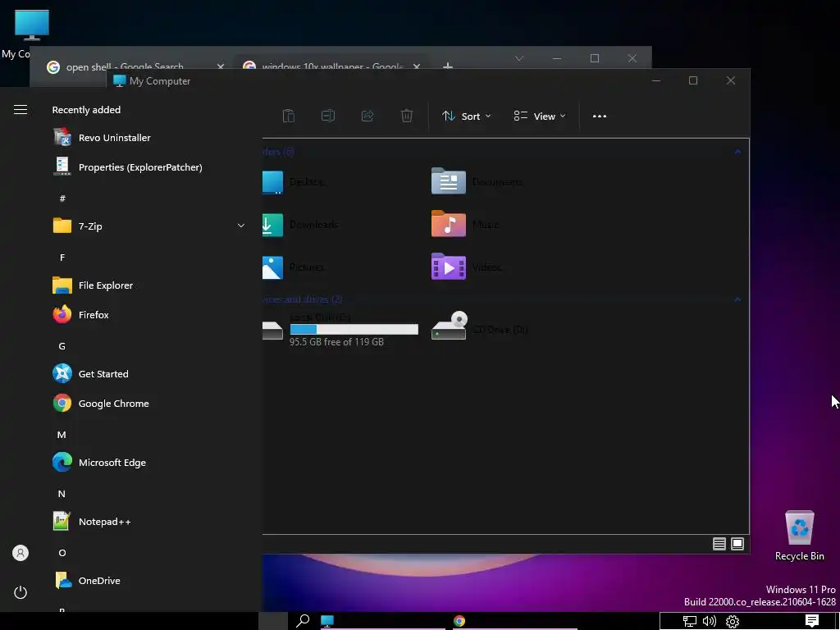Open the volume icon in system tray
Image resolution: width=840 pixels, height=630 pixels.
pos(710,622)
